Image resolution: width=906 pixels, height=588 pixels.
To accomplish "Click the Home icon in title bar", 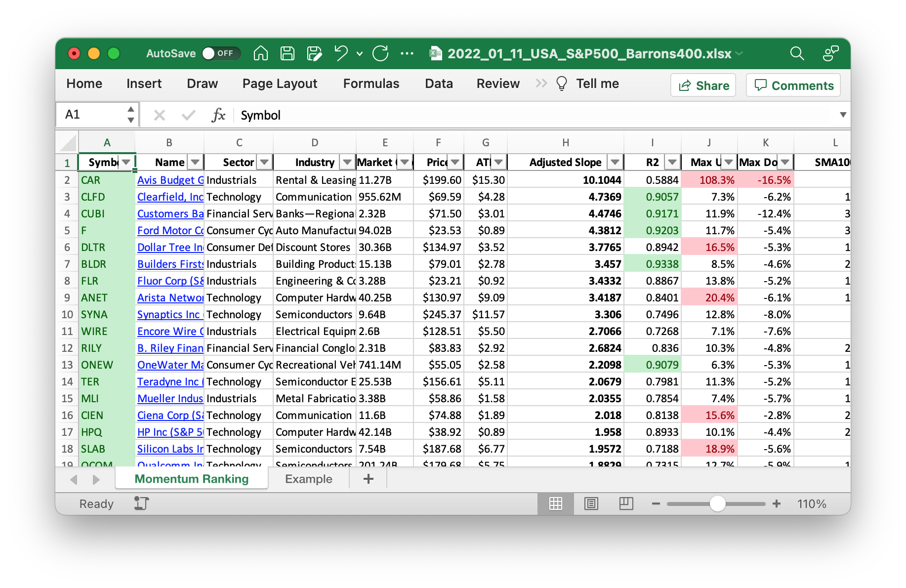I will point(260,53).
